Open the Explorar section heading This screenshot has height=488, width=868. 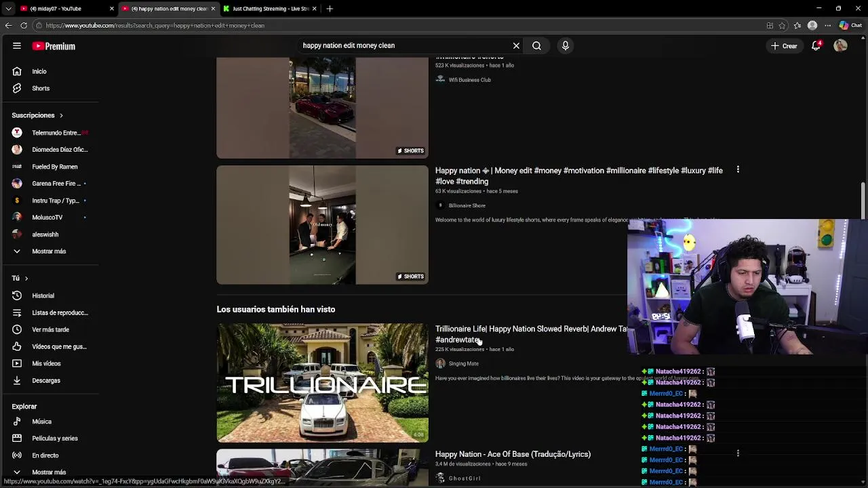(x=24, y=407)
